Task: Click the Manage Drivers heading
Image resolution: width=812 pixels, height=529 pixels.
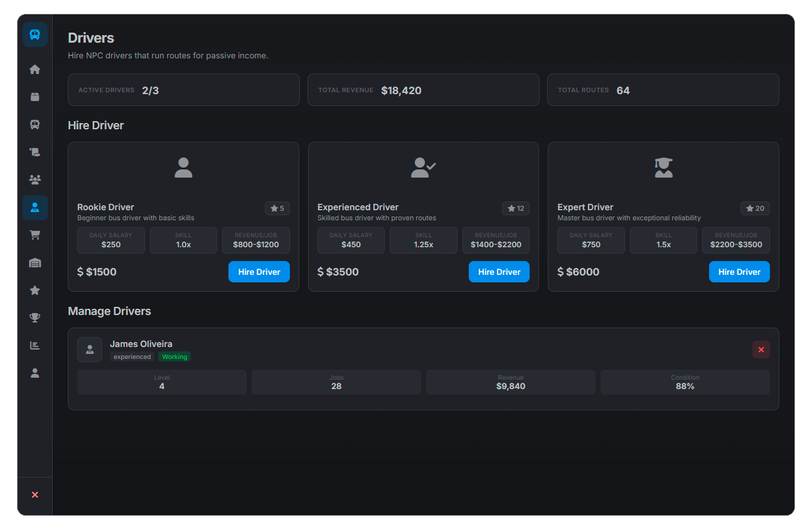Action: coord(109,311)
